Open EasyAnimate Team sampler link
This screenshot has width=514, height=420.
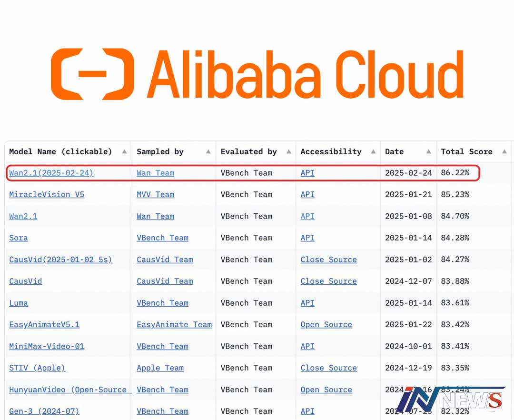pos(174,324)
